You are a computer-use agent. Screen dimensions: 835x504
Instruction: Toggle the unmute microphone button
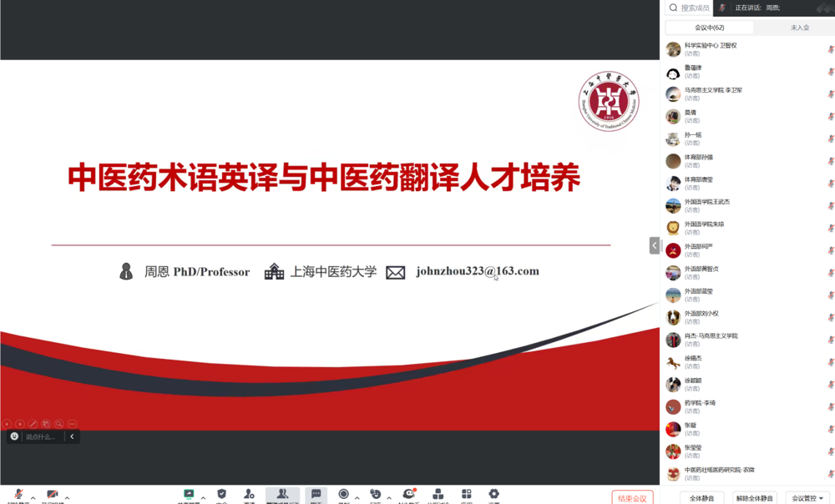click(x=18, y=496)
